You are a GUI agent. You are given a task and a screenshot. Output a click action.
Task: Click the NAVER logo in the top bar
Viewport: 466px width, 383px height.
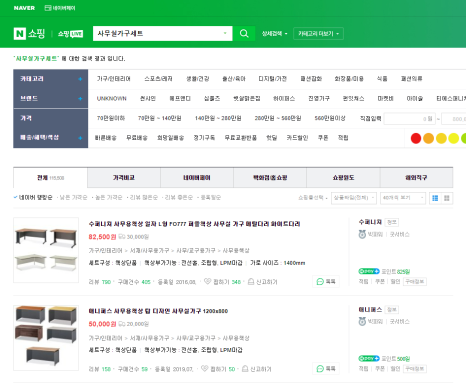click(x=24, y=8)
